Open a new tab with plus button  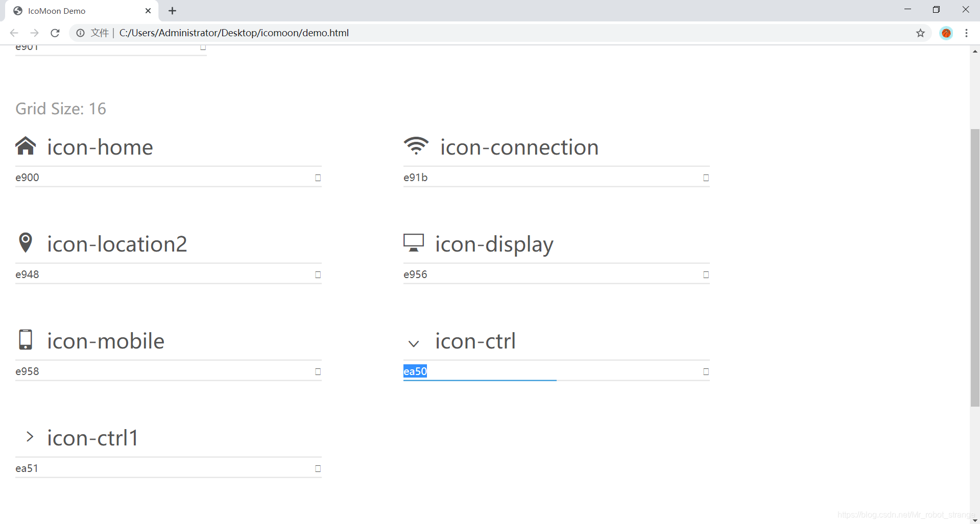(173, 11)
